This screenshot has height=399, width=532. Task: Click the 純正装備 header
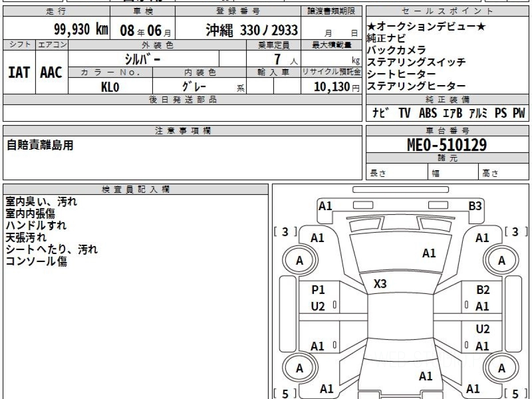point(447,100)
